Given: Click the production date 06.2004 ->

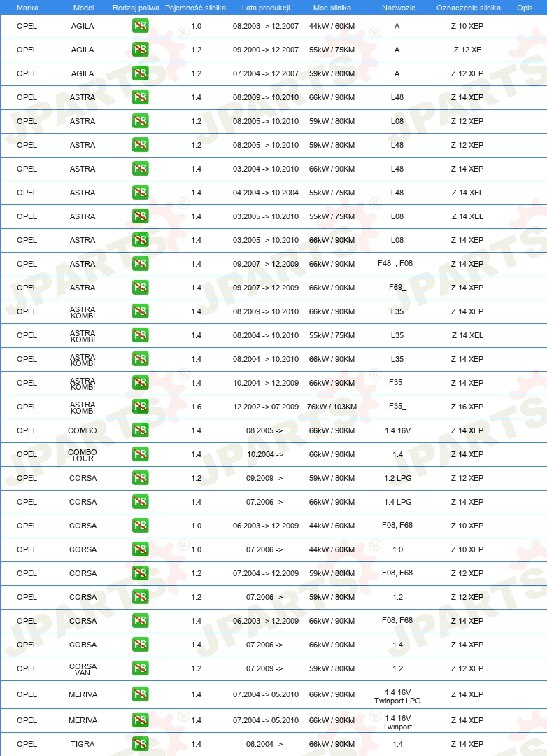Looking at the screenshot, I should tap(264, 744).
